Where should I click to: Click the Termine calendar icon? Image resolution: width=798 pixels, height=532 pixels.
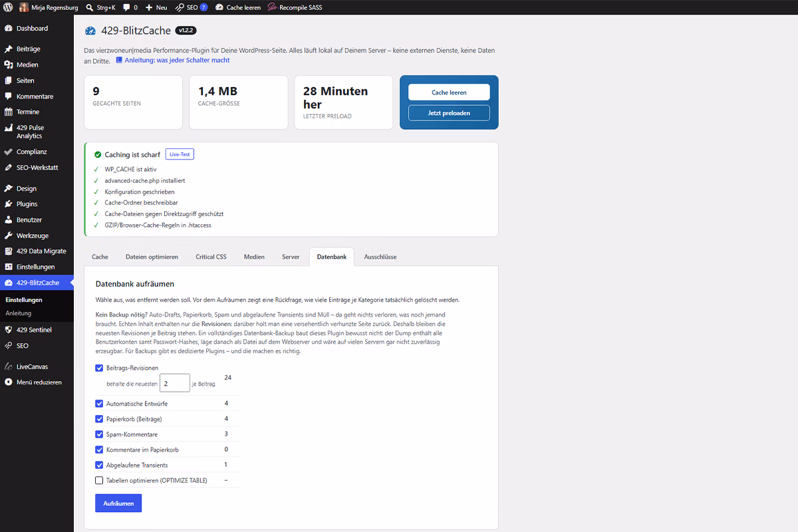9,112
